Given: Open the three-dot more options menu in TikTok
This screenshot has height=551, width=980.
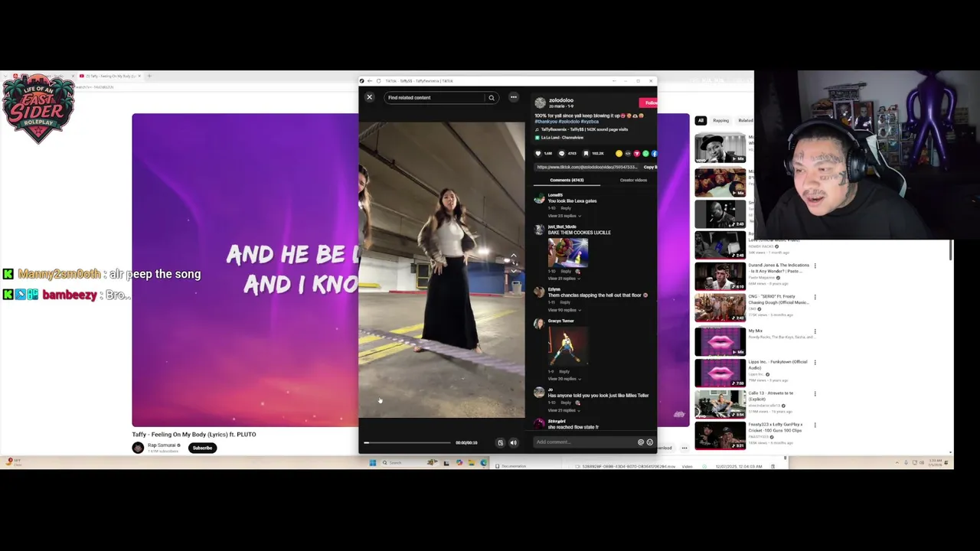Looking at the screenshot, I should (514, 97).
